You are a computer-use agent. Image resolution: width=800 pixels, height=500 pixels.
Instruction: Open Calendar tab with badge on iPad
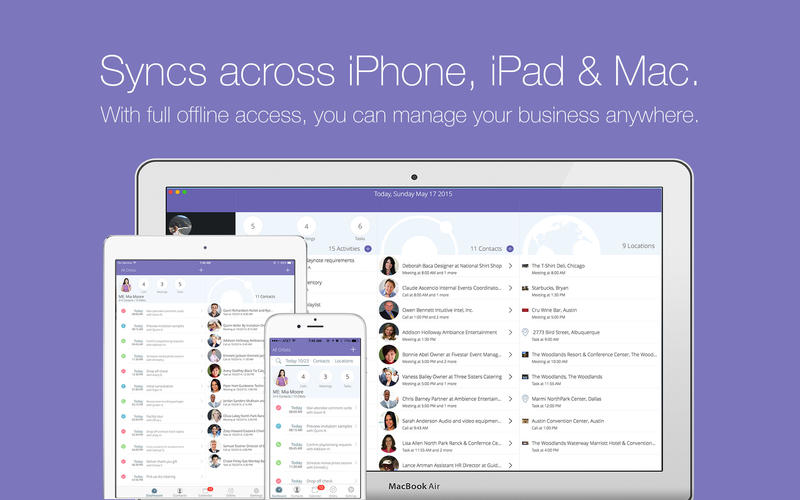(206, 492)
